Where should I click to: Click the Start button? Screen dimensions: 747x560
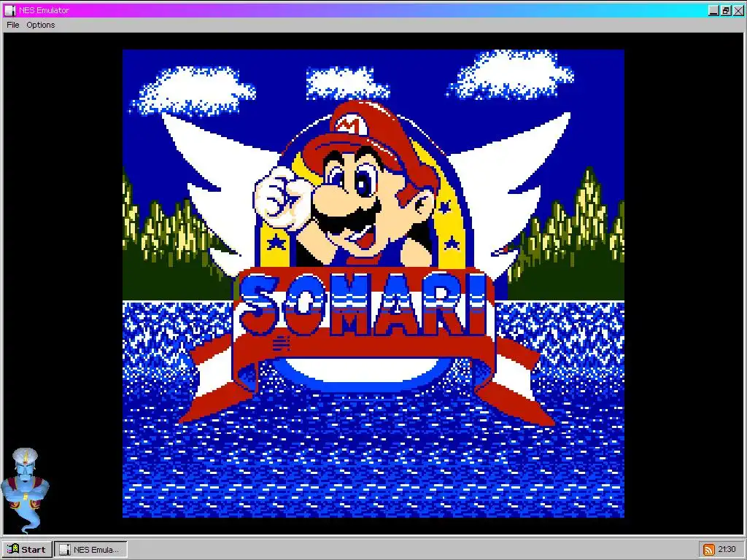tap(27, 549)
